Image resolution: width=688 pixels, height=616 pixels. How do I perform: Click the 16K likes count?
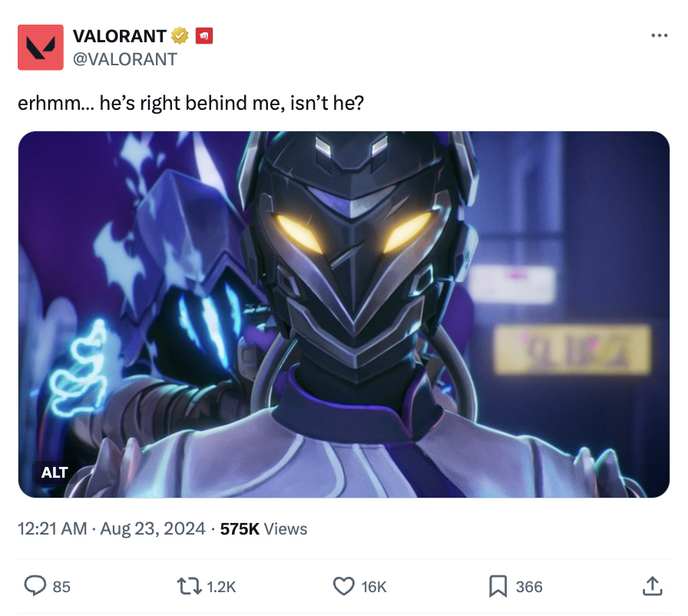point(374,587)
